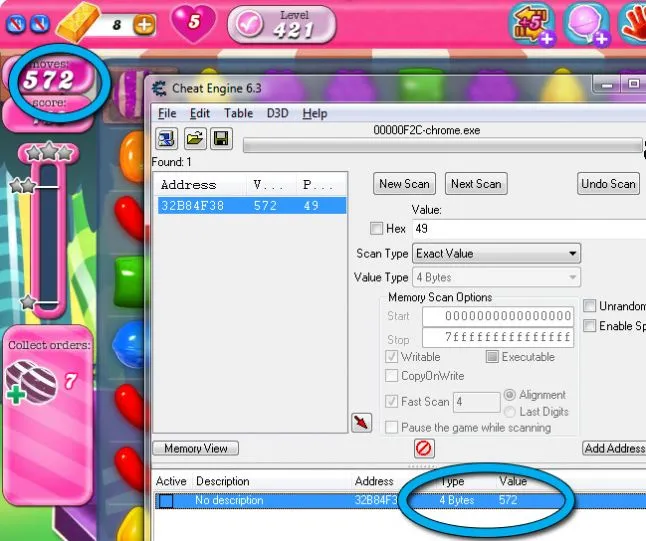Click the Next Scan button
The height and width of the screenshot is (541, 646).
click(476, 184)
